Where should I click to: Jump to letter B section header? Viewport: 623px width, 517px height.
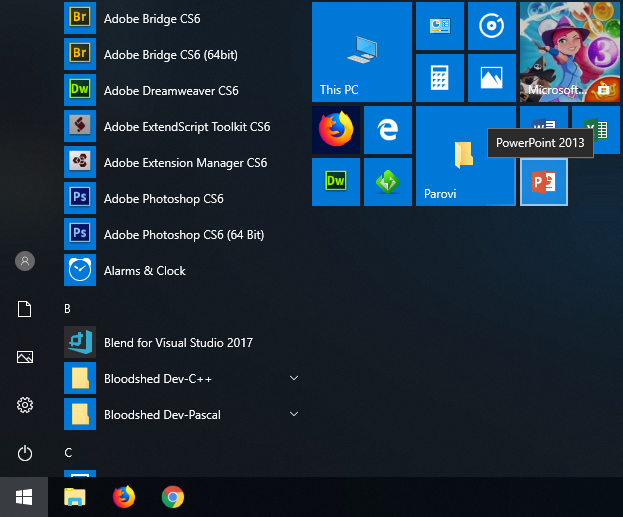pos(68,309)
